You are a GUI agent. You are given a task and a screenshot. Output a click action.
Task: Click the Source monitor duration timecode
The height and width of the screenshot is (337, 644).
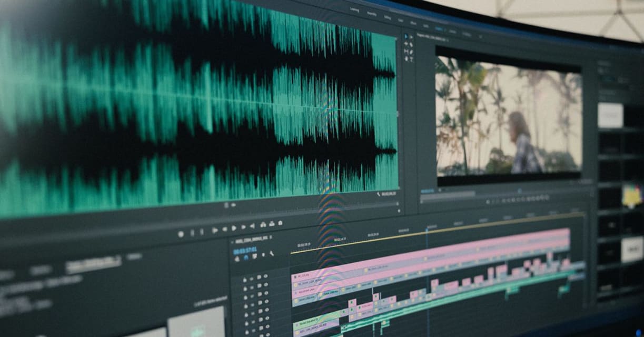[x=390, y=194]
